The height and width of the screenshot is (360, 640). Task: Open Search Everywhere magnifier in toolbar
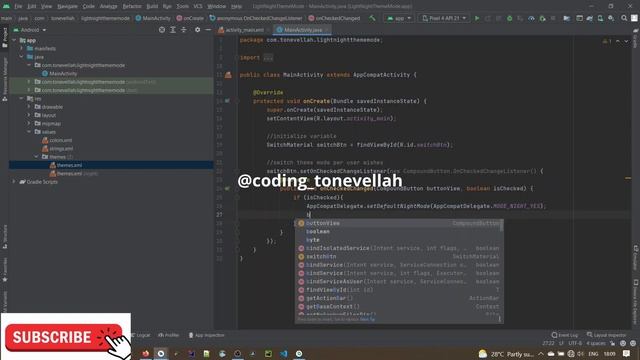click(624, 18)
